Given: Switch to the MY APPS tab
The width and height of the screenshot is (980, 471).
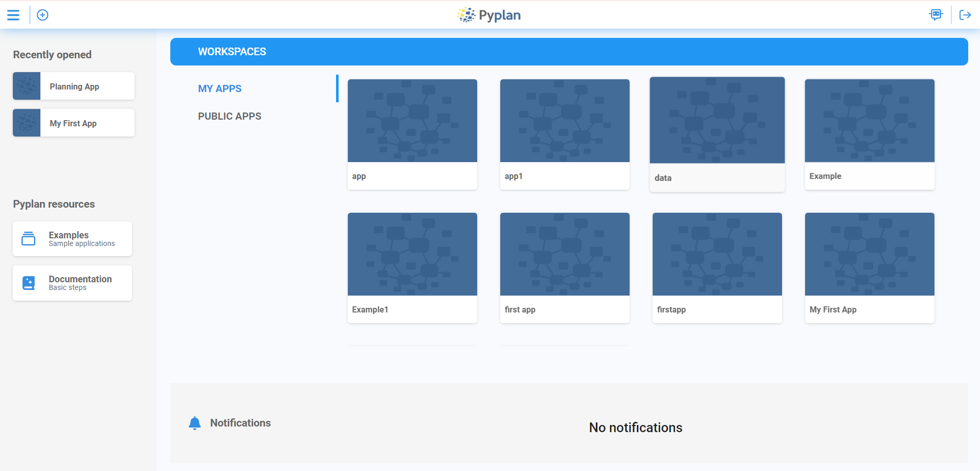Looking at the screenshot, I should click(219, 88).
